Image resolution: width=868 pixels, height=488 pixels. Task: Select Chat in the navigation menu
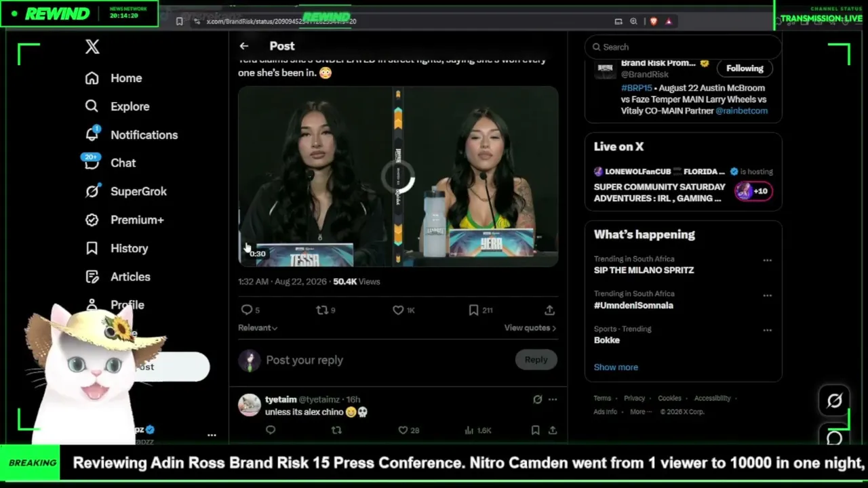[123, 163]
